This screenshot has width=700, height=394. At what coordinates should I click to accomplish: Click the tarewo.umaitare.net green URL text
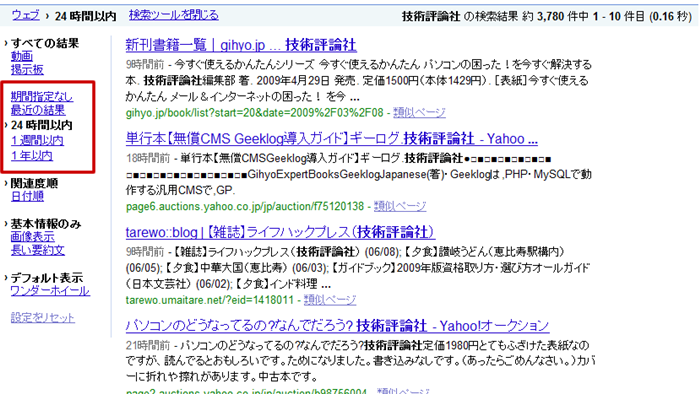tap(210, 300)
